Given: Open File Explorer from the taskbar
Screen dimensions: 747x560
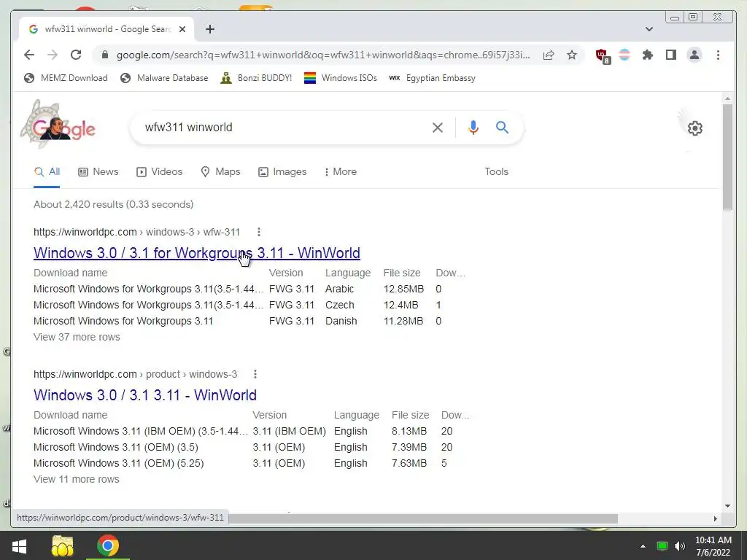Looking at the screenshot, I should pos(63,545).
